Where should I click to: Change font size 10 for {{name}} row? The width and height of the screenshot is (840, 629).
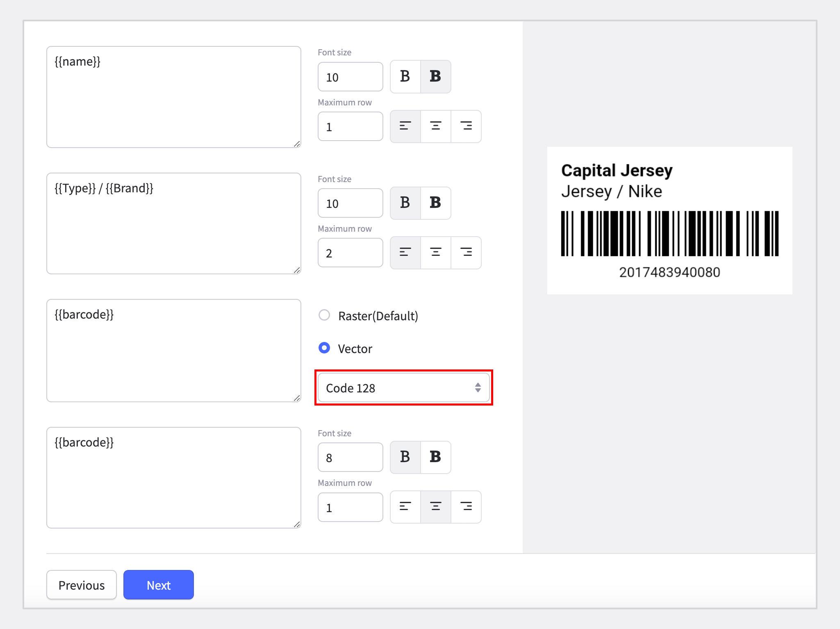[x=351, y=77]
